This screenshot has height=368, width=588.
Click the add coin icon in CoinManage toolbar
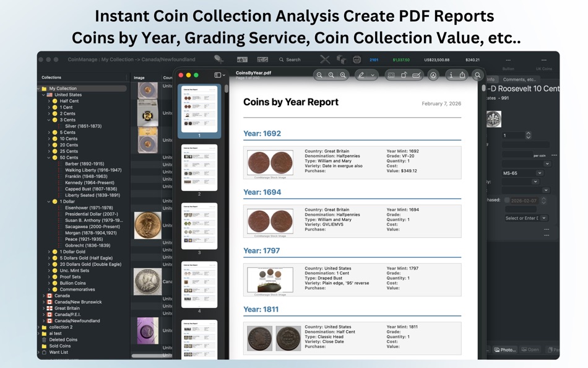click(x=218, y=59)
